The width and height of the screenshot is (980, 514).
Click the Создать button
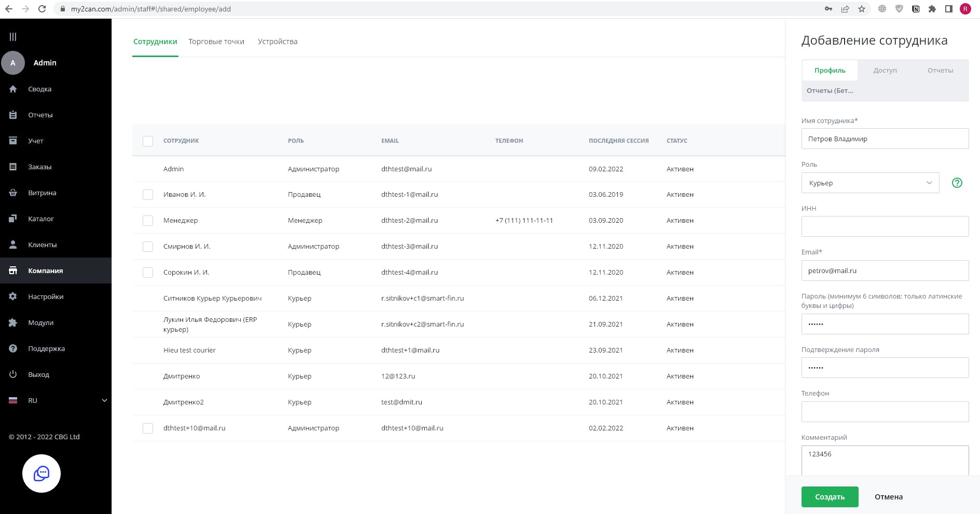(830, 497)
